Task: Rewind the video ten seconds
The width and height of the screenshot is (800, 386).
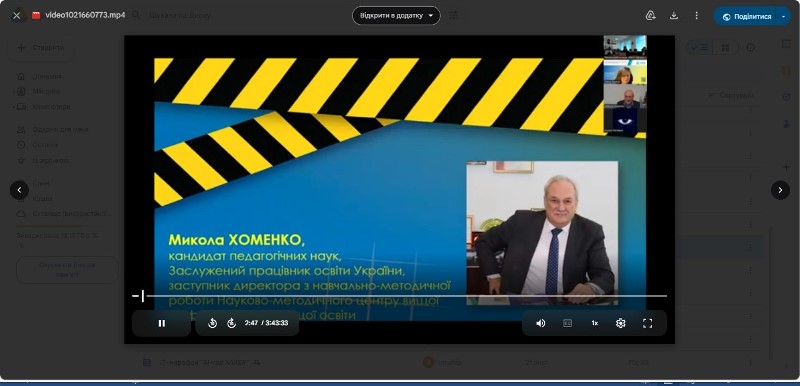Action: point(213,323)
